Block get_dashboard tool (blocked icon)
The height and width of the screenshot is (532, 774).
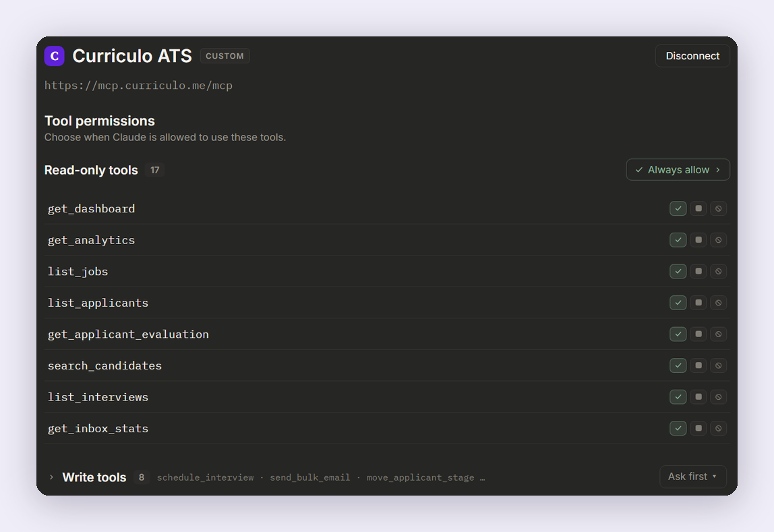[x=718, y=208]
